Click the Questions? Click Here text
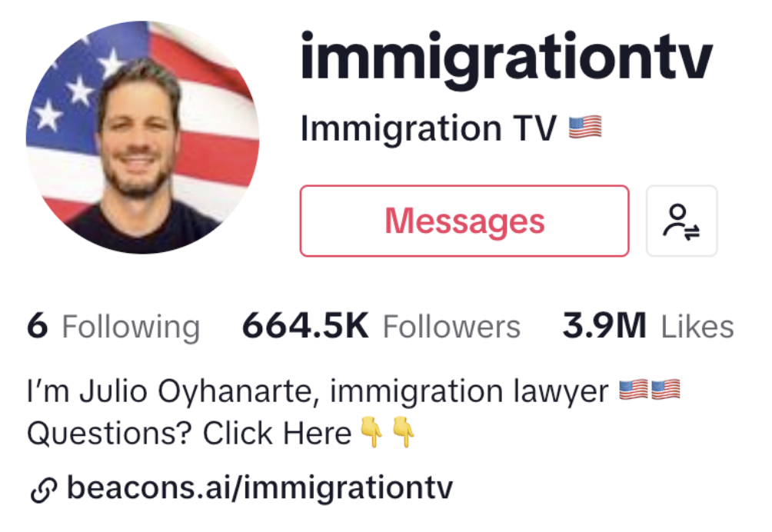 point(189,434)
